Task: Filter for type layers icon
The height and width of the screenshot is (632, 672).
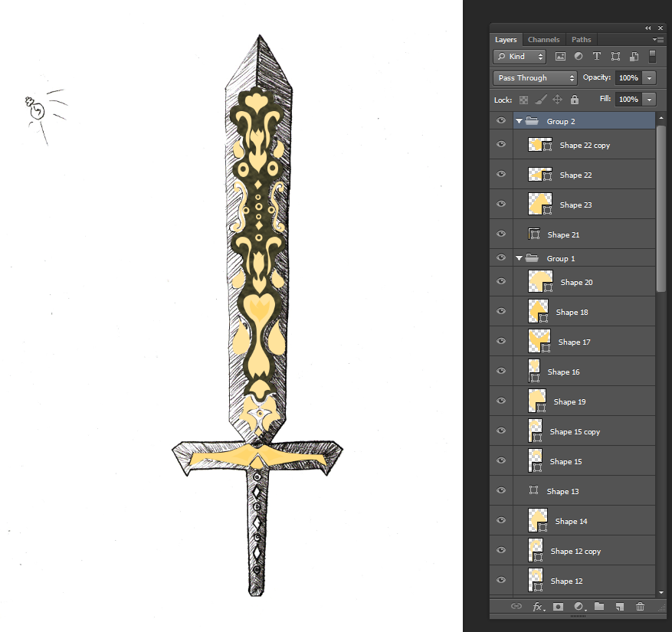Action: coord(597,57)
